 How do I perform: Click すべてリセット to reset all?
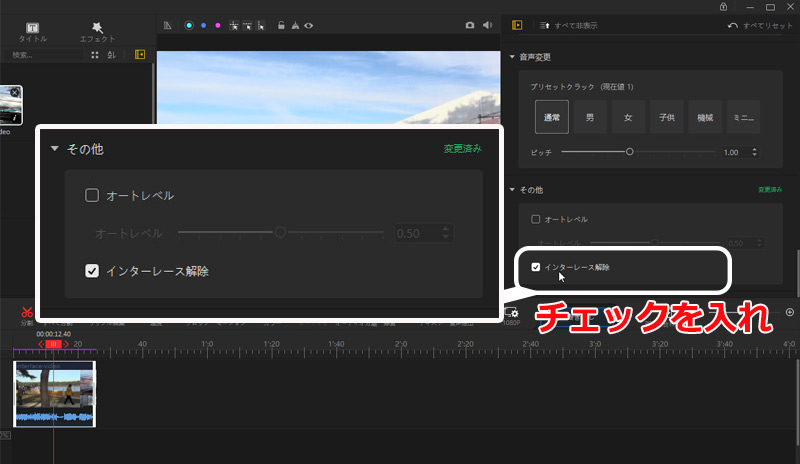[x=760, y=25]
